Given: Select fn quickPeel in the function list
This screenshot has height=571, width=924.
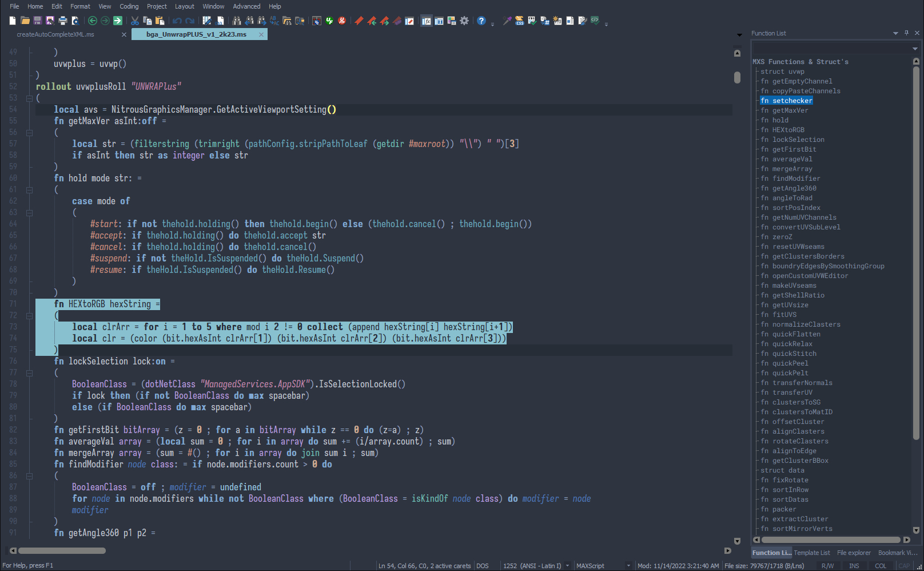Looking at the screenshot, I should click(784, 363).
